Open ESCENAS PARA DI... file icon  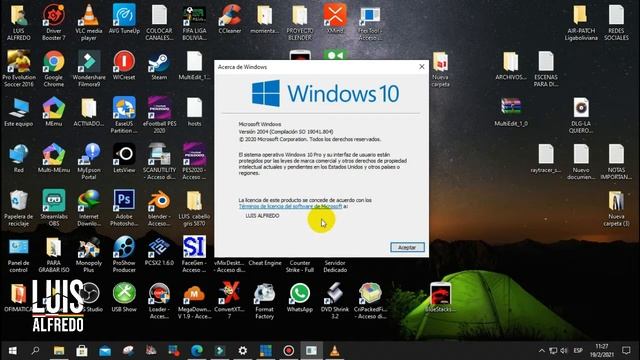click(x=546, y=69)
